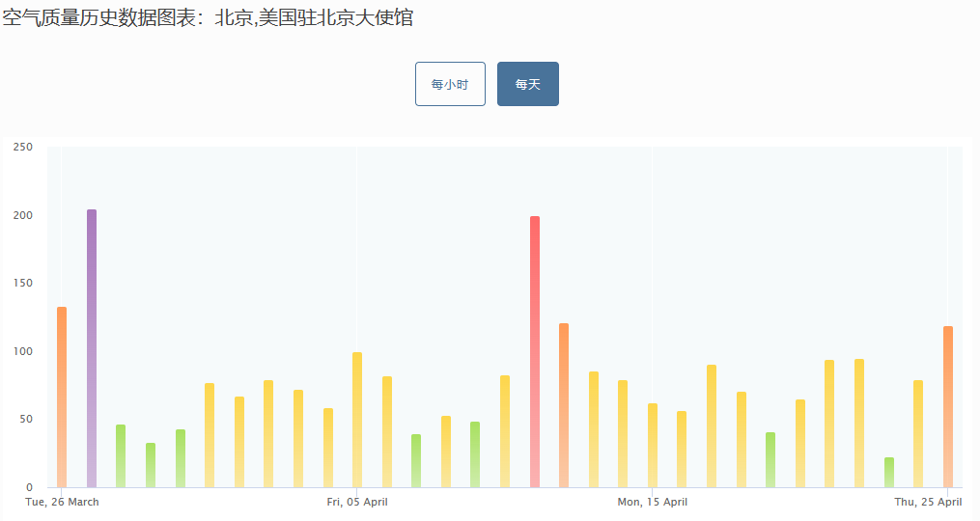
Task: Click the yellow bar at Fri, 05 April
Action: point(357,420)
